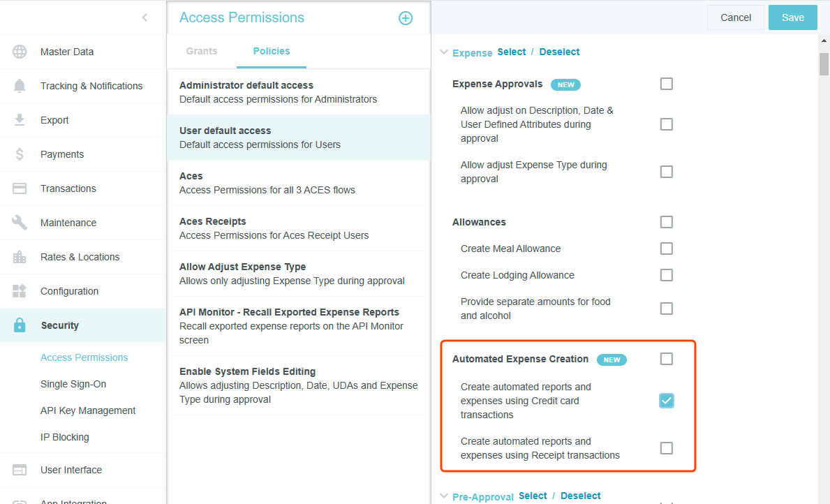Uncheck Credit card transactions automated reports checkbox

pos(667,401)
